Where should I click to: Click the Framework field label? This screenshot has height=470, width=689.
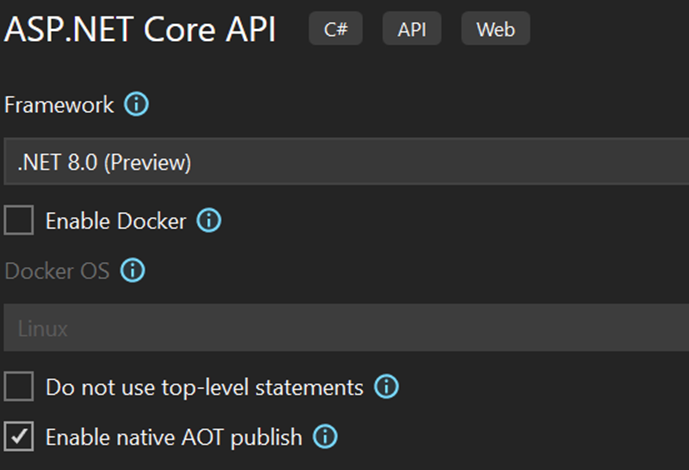pyautogui.click(x=59, y=105)
